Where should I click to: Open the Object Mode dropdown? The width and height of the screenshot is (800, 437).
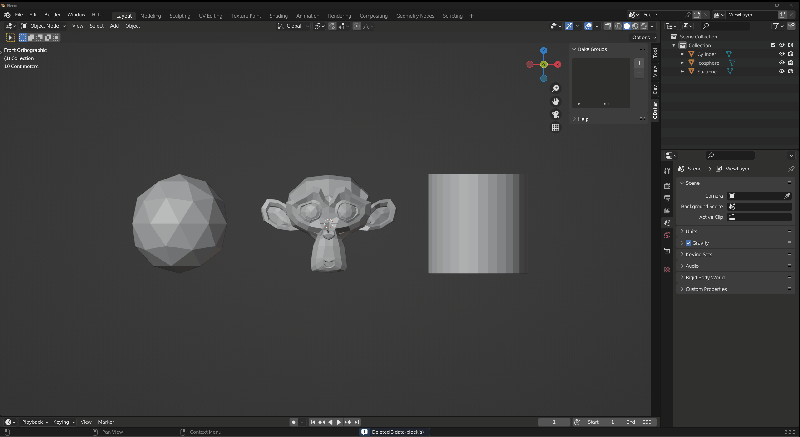(x=44, y=26)
